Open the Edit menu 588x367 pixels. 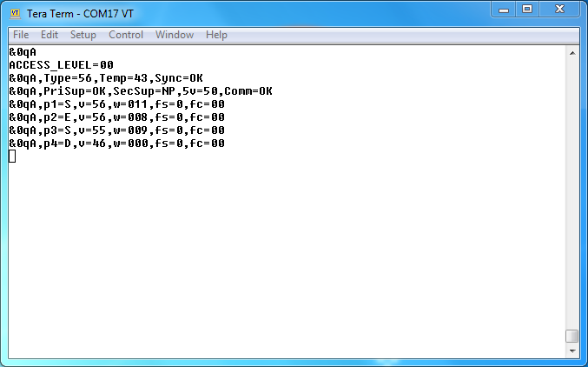[x=50, y=35]
